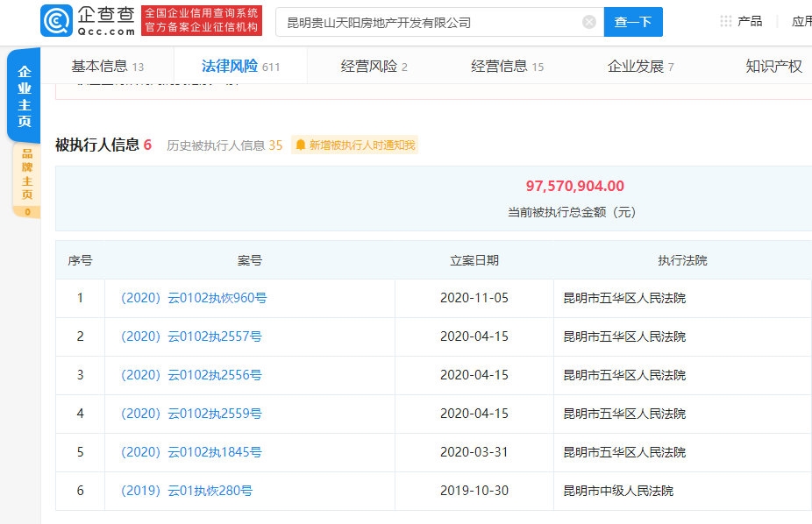Screen dimensions: 812x524
Task: Switch to the 基本信息 tab
Action: pos(107,67)
